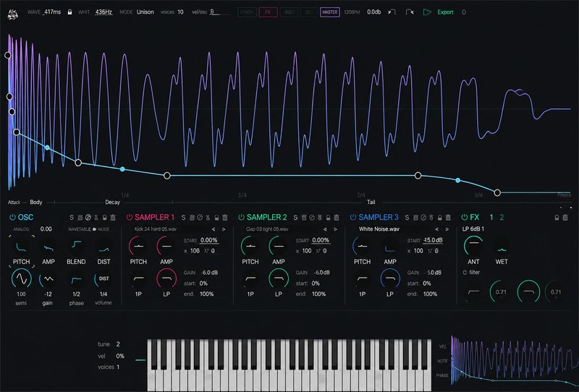
Task: Click the sine wave semi knob
Action: tap(22, 278)
